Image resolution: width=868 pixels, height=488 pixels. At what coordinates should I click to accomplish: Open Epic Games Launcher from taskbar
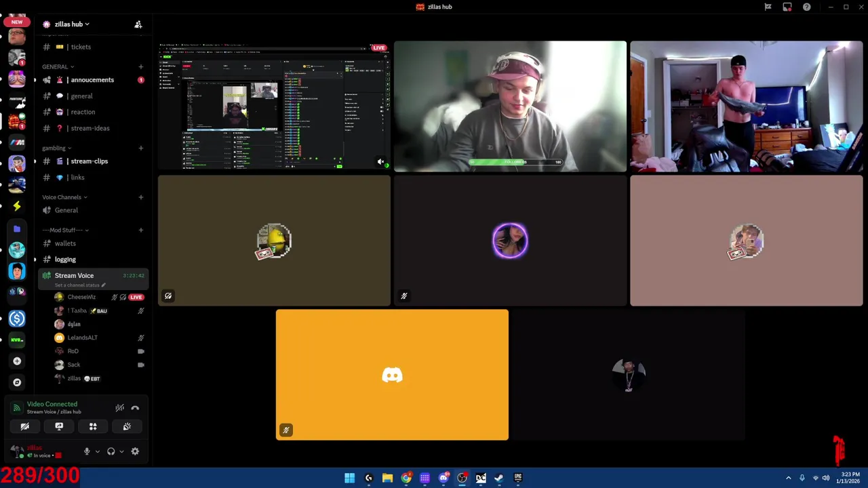(517, 478)
